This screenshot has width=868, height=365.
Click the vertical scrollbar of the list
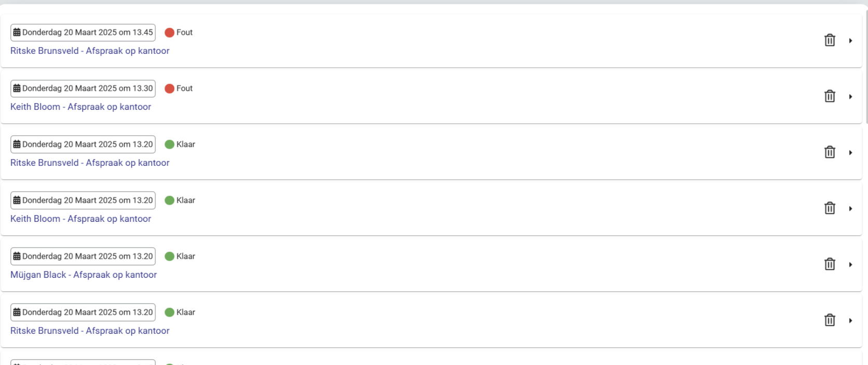865,67
